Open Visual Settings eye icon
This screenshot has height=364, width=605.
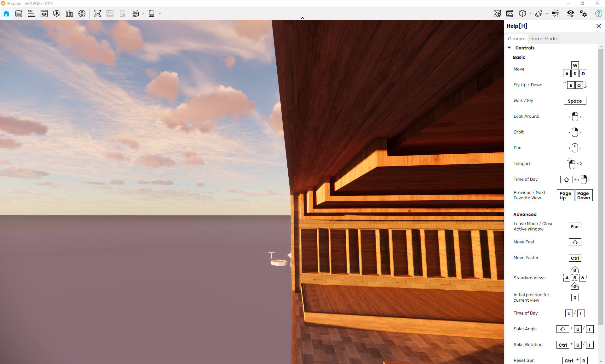570,14
